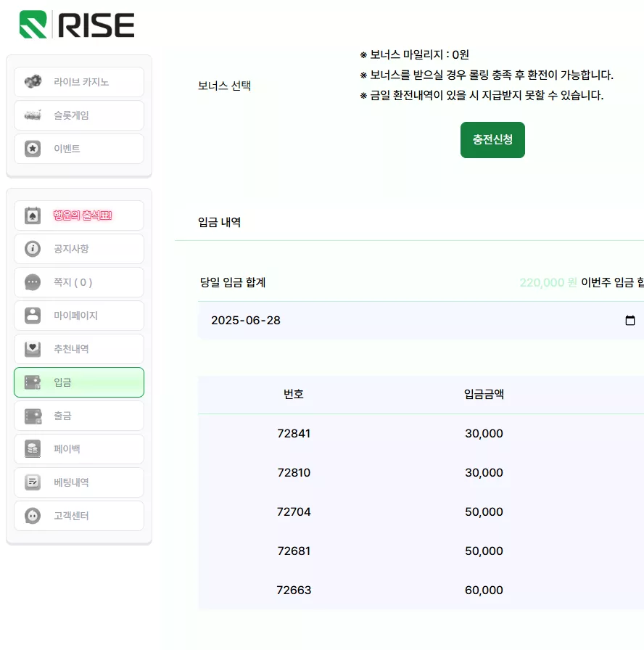Screen dimensions: 644x650
Task: Click the lucky attendance calendar icon
Action: pyautogui.click(x=33, y=215)
